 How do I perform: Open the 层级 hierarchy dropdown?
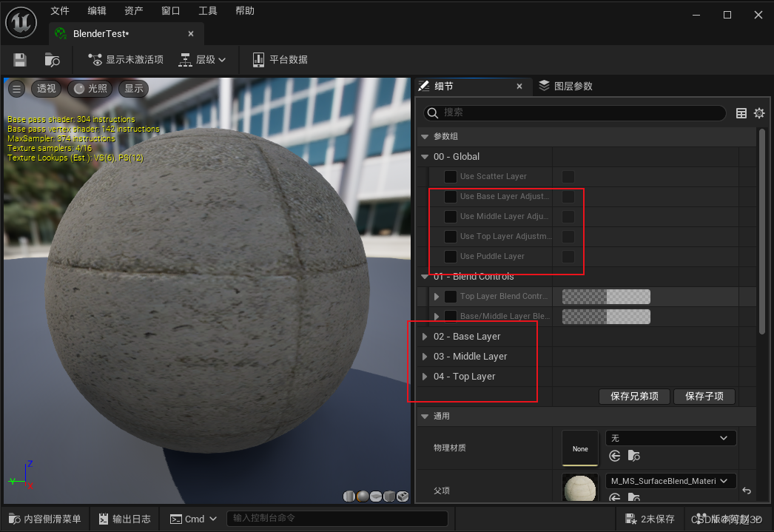pos(202,60)
